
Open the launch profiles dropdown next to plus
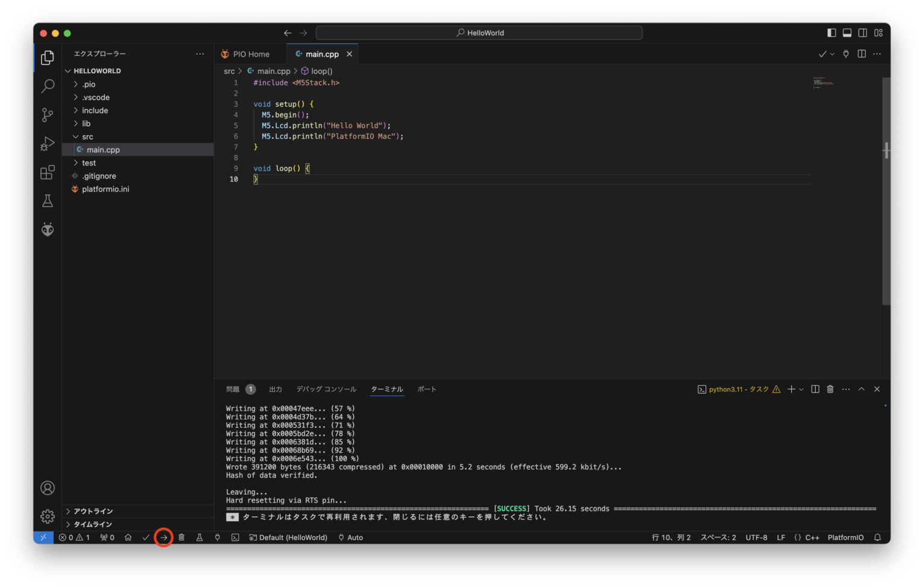(x=801, y=389)
